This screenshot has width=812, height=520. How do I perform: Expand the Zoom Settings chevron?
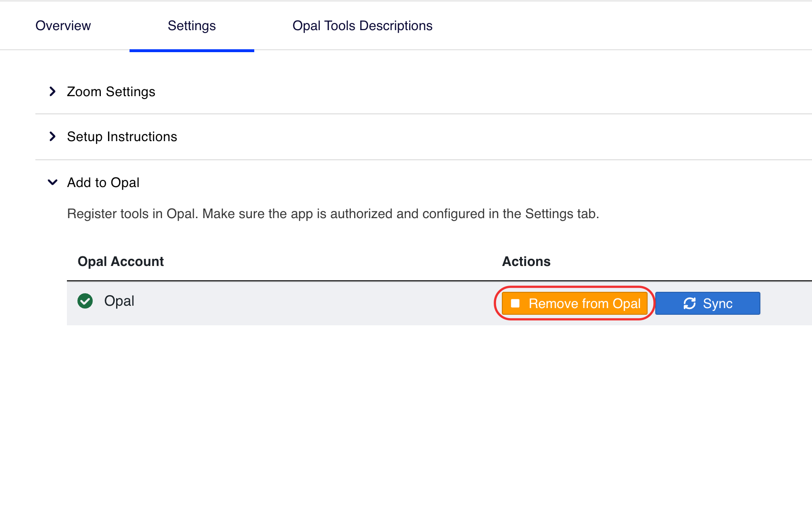[x=53, y=91]
